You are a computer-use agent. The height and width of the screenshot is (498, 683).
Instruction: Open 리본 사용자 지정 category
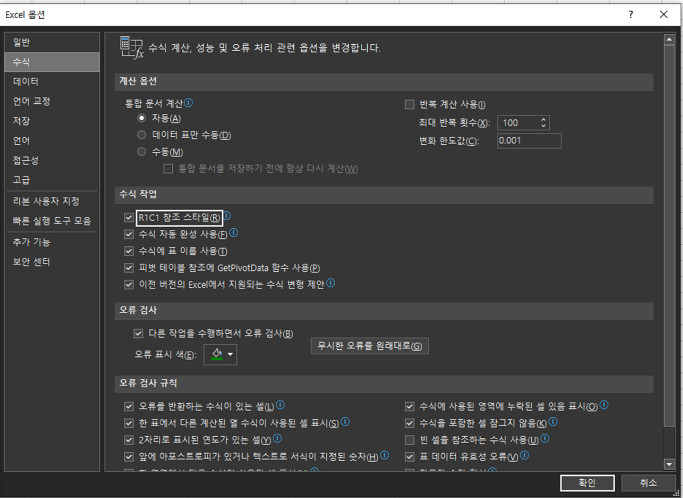click(52, 201)
